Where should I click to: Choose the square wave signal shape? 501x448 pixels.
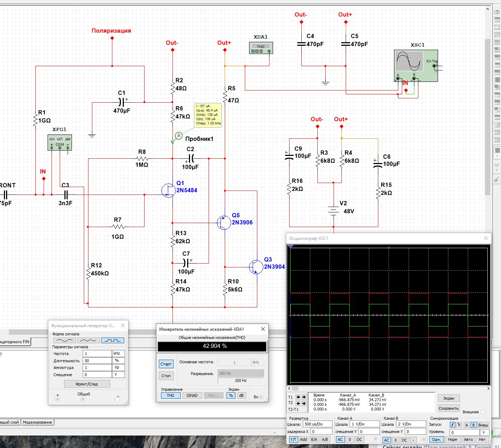click(x=112, y=340)
